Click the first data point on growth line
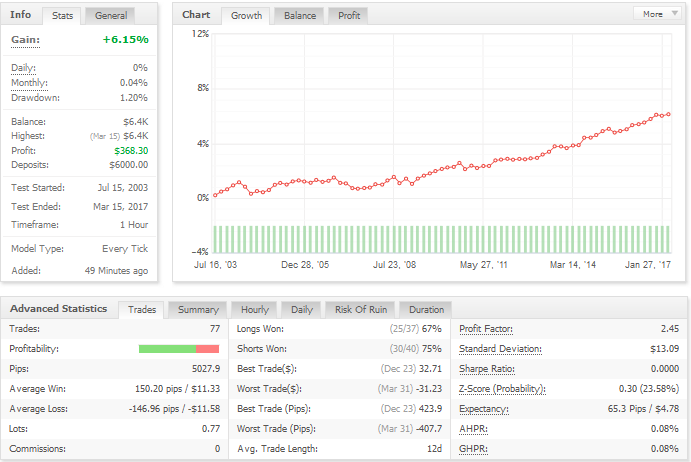The width and height of the screenshot is (691, 462). [215, 195]
